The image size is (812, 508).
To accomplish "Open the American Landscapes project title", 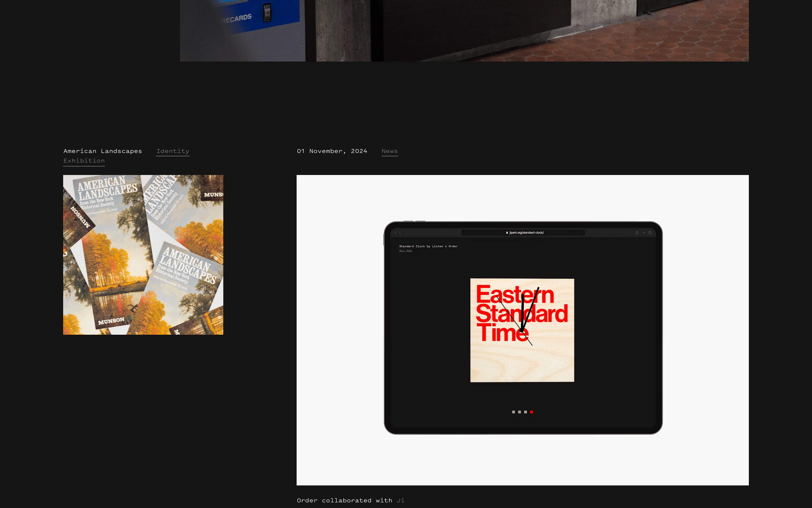I will tap(103, 151).
